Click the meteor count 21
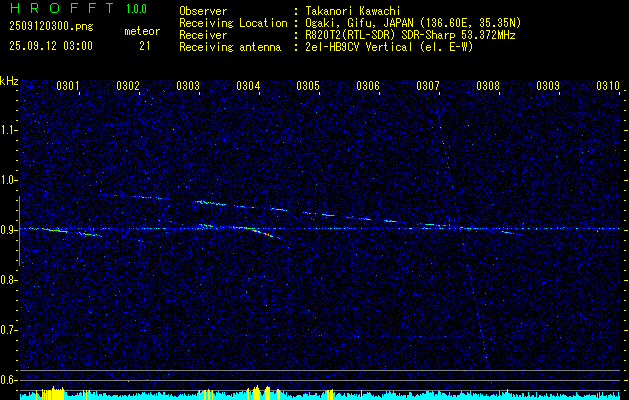The height and width of the screenshot is (400, 629). tap(145, 46)
